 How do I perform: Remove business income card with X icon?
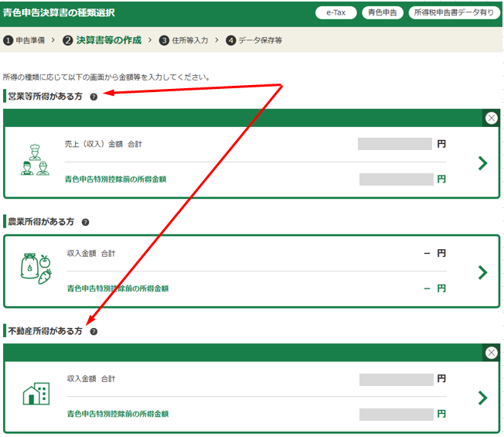(491, 118)
